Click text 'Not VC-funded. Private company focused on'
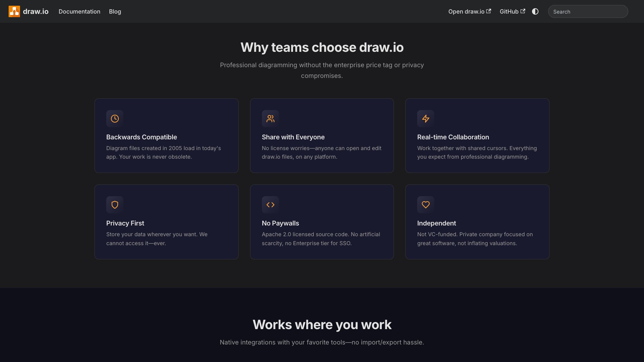The width and height of the screenshot is (644, 362). (x=475, y=234)
